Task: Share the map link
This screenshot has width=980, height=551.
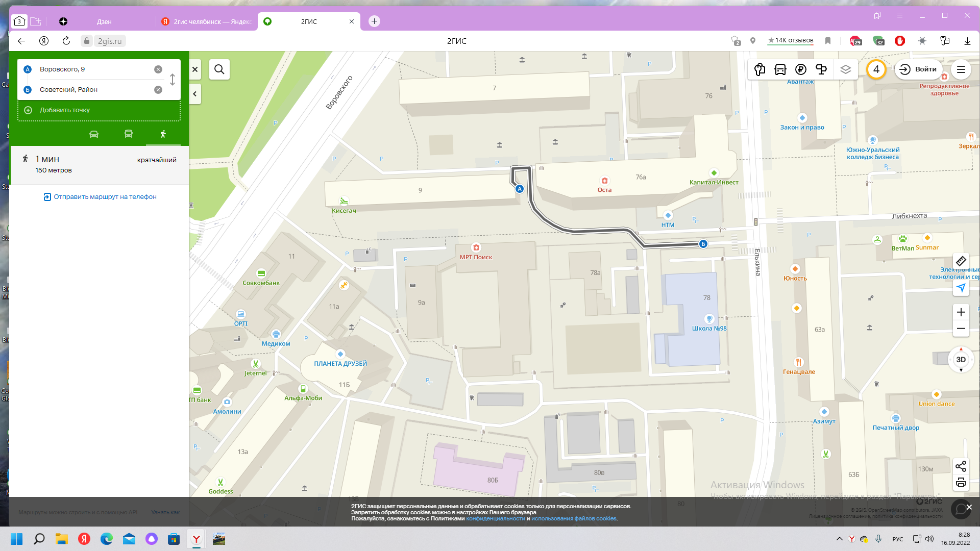Action: point(961,466)
